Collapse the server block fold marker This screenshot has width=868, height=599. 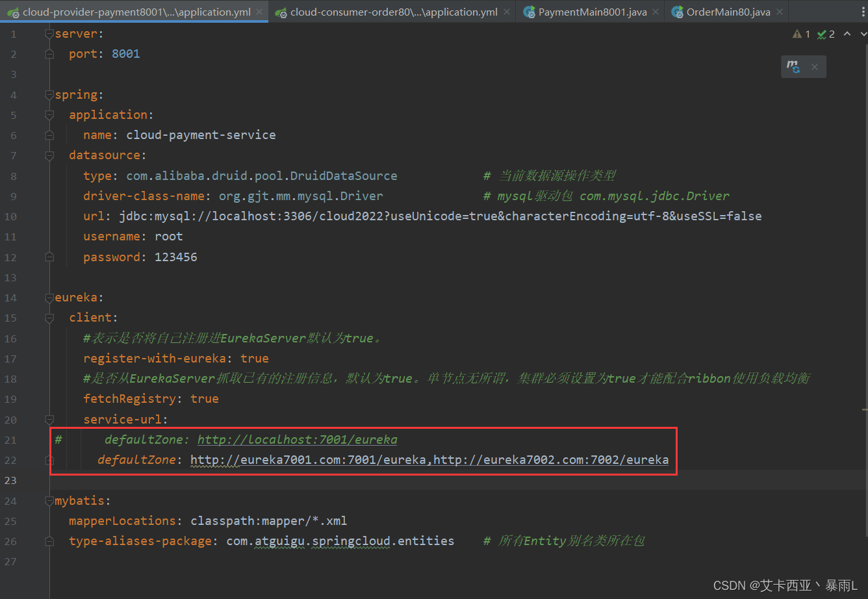click(49, 34)
